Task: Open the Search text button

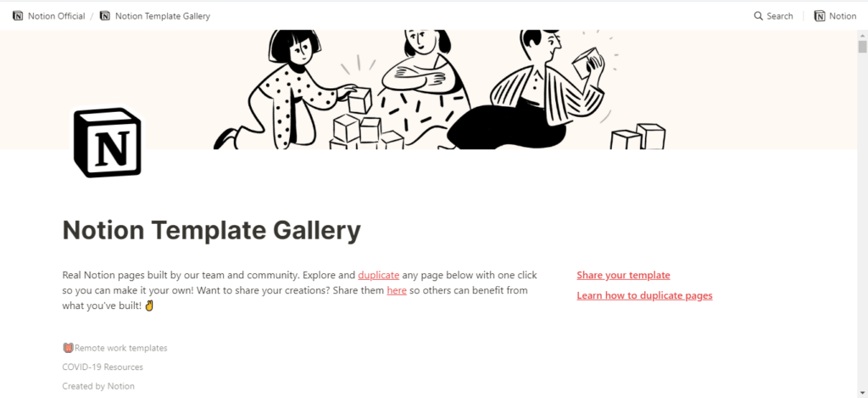Action: coord(780,16)
